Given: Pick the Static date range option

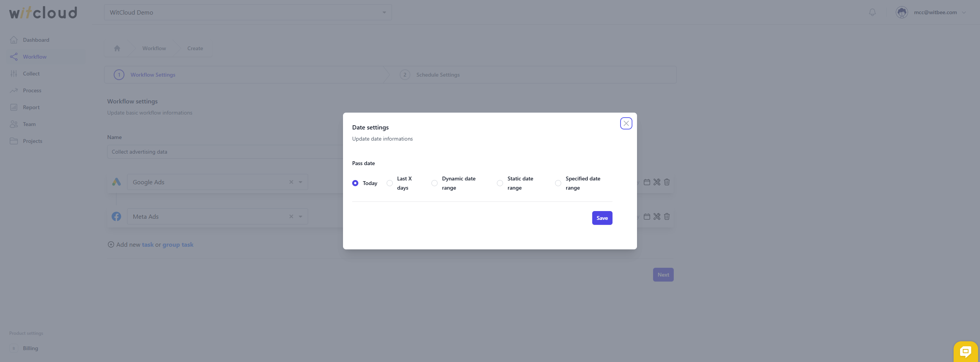Looking at the screenshot, I should coord(500,183).
